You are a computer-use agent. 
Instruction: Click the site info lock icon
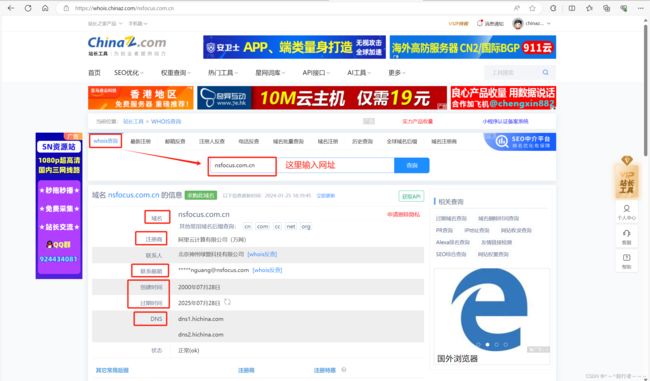pyautogui.click(x=66, y=8)
